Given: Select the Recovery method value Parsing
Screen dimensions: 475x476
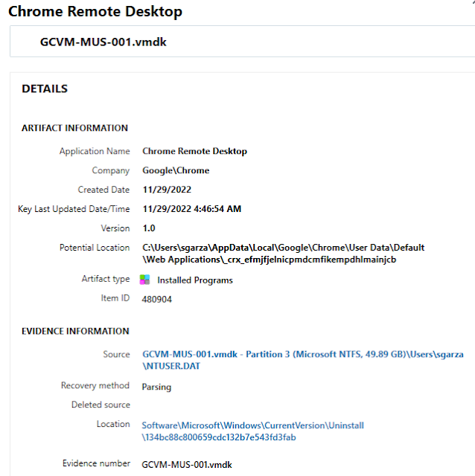Looking at the screenshot, I should (156, 387).
